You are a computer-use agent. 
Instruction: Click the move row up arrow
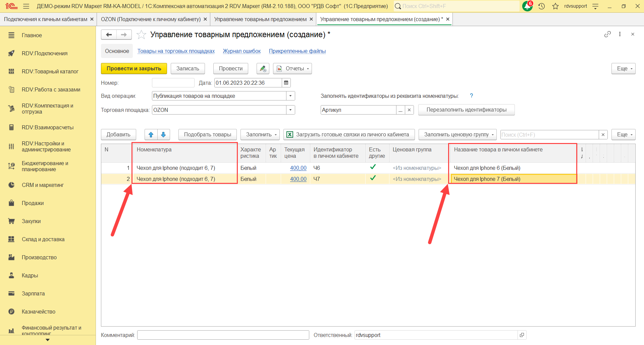click(151, 135)
